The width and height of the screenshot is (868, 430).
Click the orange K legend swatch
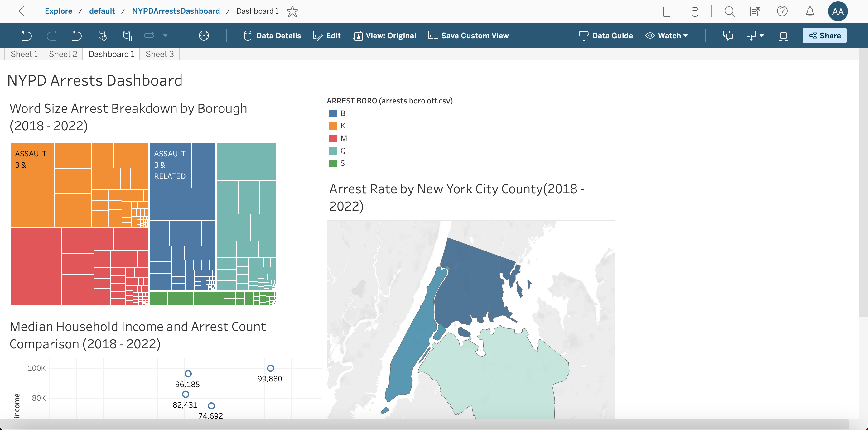(x=333, y=126)
